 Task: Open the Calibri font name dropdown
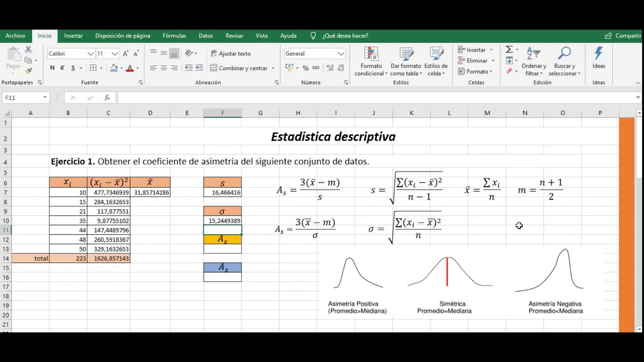[91, 54]
